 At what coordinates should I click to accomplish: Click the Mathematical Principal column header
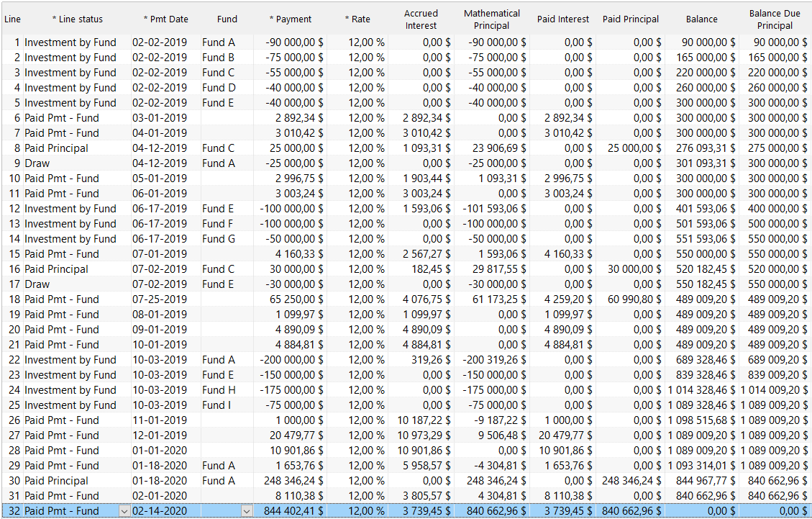[x=492, y=19]
